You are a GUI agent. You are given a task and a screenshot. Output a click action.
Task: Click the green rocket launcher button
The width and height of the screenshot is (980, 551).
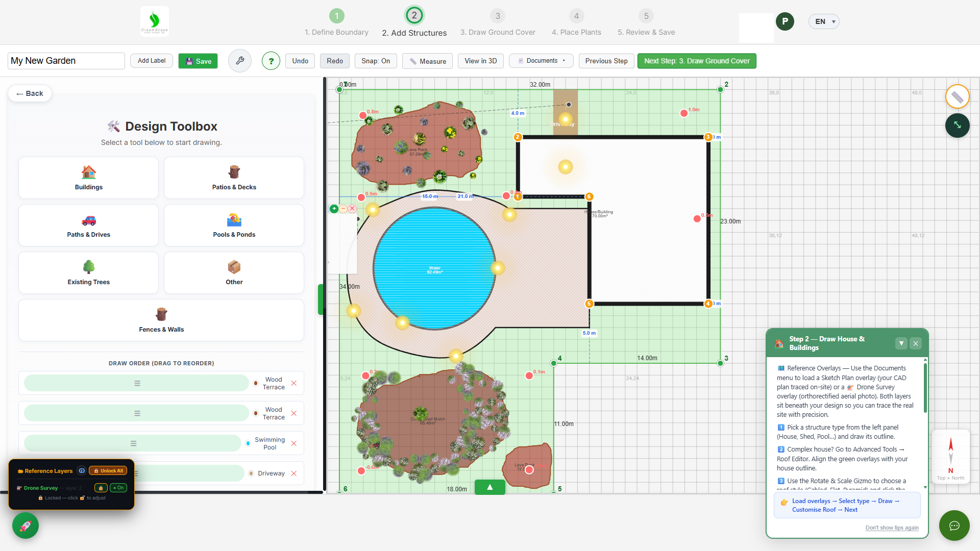click(x=26, y=525)
